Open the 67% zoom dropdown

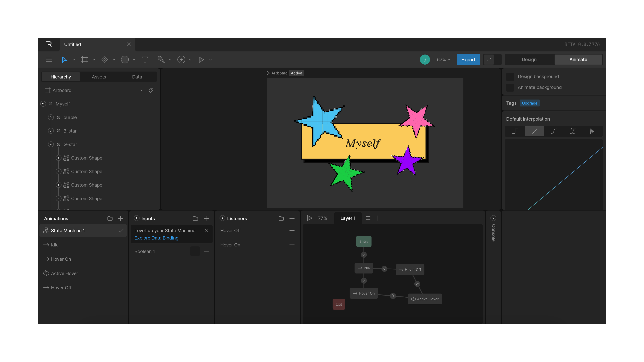coord(443,60)
